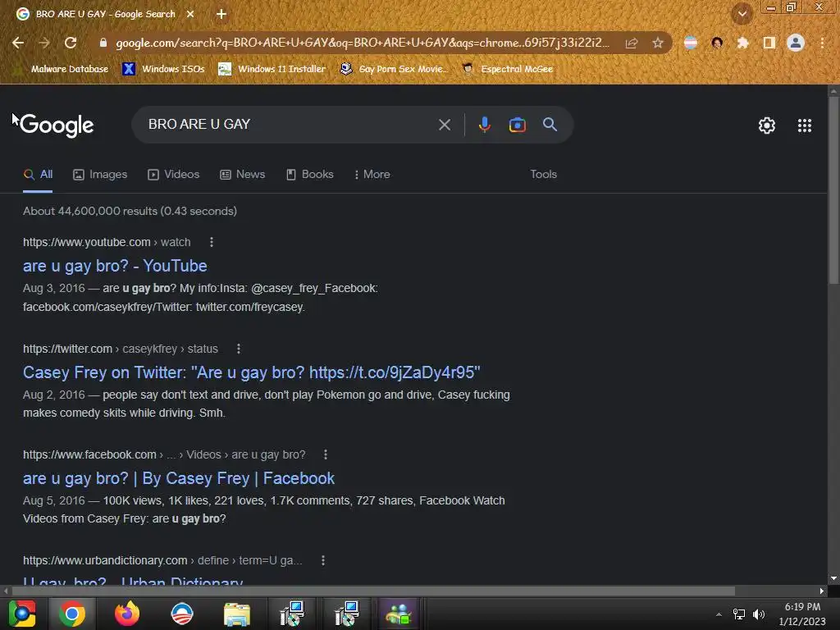Click the 'About 44,600,000 results' text
The height and width of the screenshot is (630, 840).
130,211
